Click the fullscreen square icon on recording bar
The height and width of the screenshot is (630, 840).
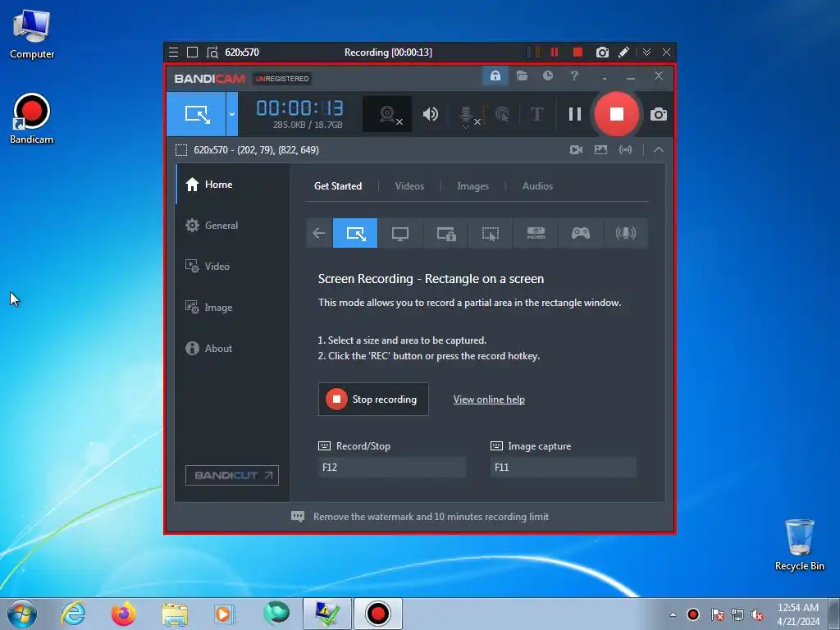192,52
